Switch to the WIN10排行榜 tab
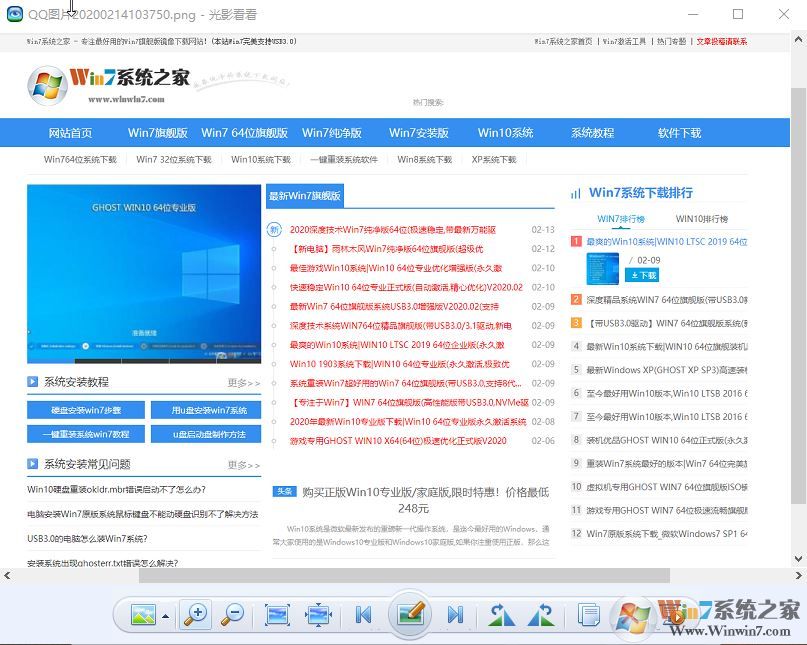This screenshot has width=807, height=645. [704, 218]
